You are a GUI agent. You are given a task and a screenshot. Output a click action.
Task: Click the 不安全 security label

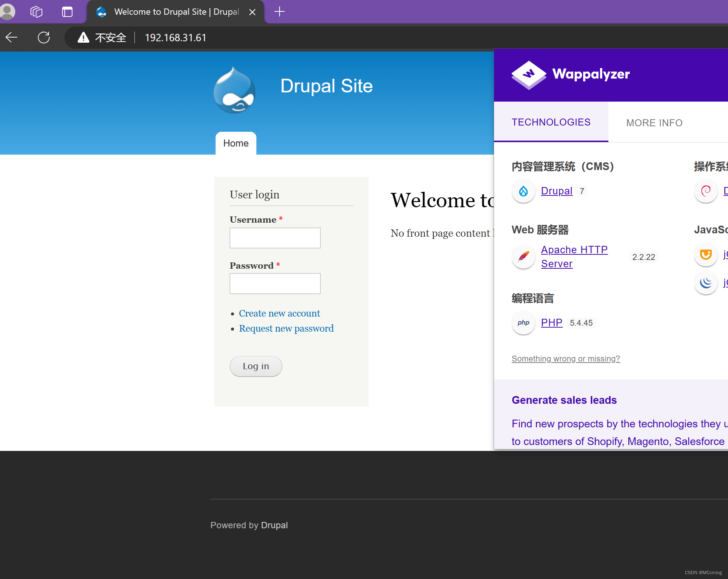pos(111,38)
